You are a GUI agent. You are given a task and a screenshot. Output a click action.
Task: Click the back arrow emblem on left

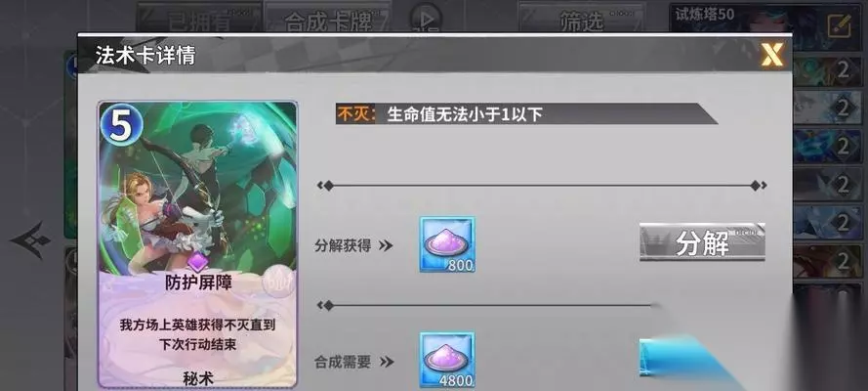tap(30, 240)
